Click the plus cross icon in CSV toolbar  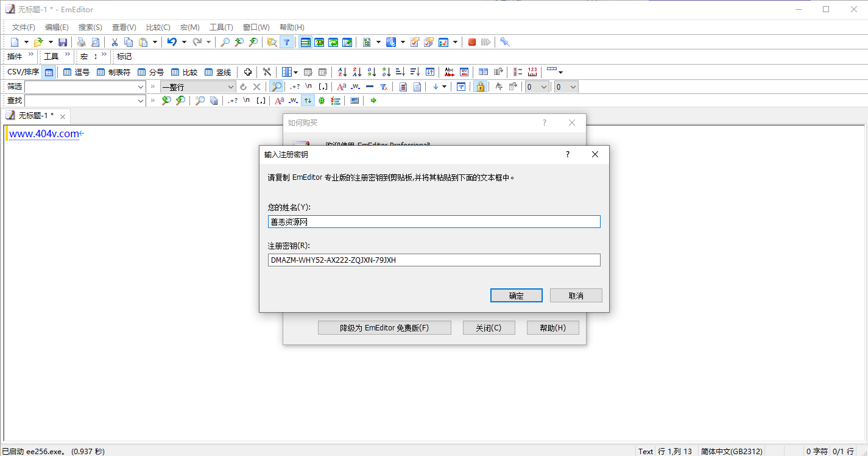pyautogui.click(x=248, y=72)
